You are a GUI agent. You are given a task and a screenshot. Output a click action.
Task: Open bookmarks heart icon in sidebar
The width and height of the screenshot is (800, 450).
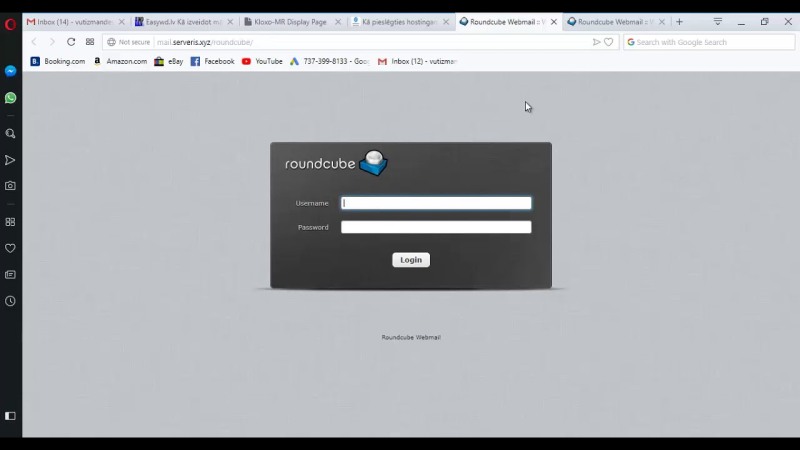10,248
